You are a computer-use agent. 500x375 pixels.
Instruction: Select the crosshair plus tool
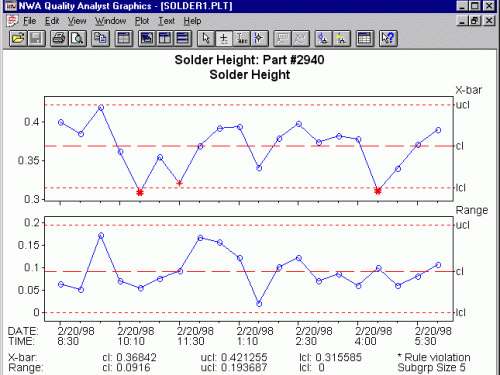[224, 38]
